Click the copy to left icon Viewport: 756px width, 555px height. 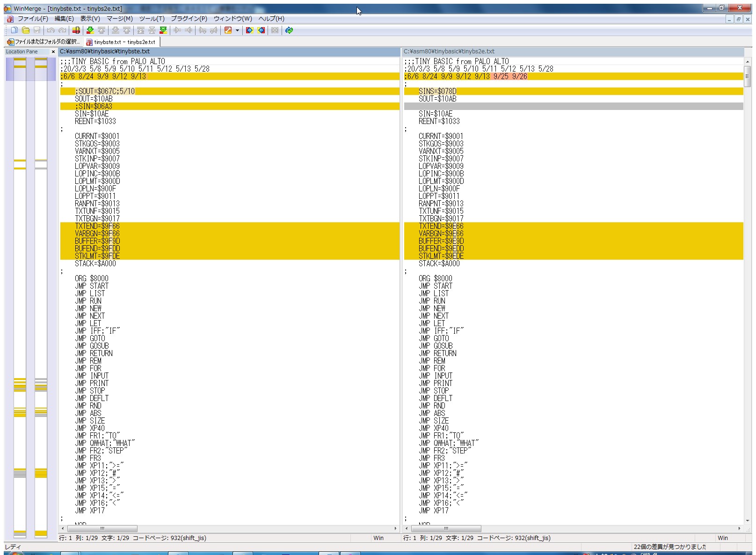(189, 30)
